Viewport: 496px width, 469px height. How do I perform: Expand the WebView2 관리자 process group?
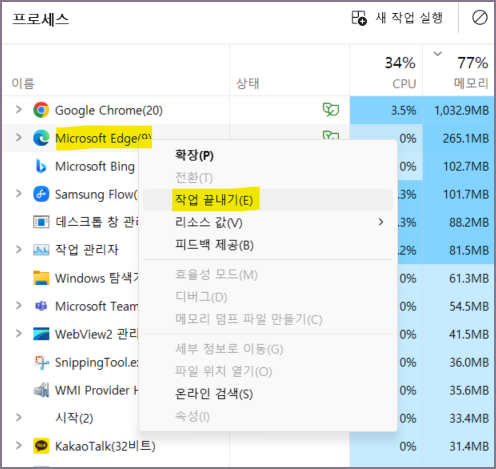tap(19, 333)
